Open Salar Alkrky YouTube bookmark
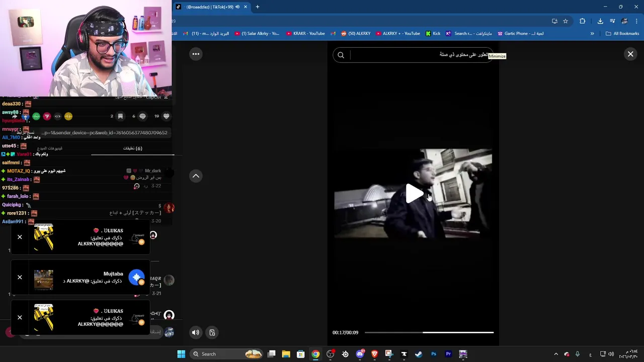Screen dimensions: 644x362 (x=257, y=34)
